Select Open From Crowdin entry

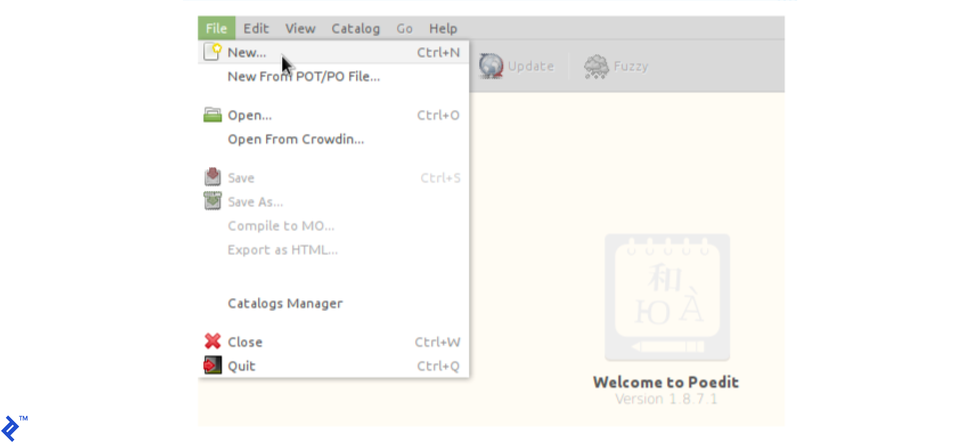[296, 139]
